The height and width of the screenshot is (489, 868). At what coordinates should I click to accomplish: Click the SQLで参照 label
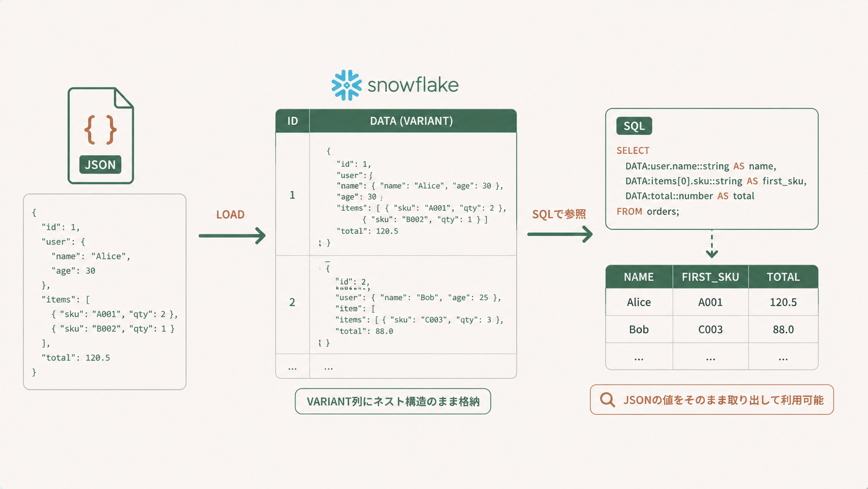559,214
